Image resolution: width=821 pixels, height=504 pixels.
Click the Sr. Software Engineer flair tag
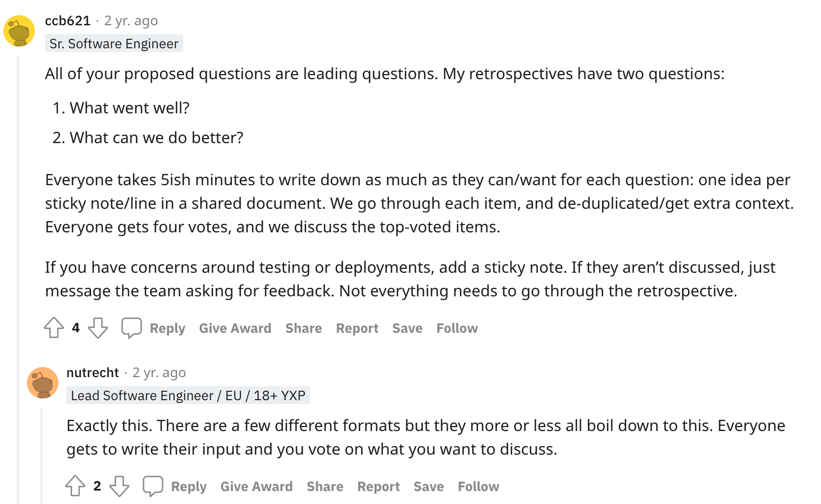[x=113, y=43]
